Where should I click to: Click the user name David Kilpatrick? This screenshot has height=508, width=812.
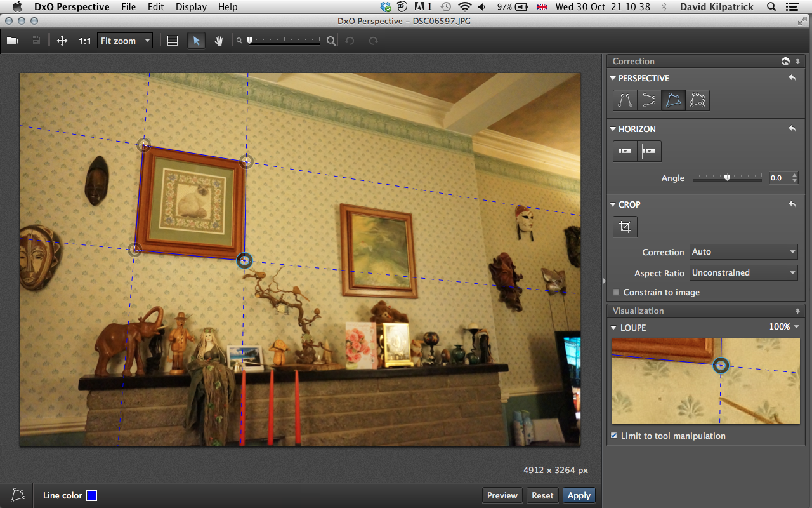click(x=716, y=7)
